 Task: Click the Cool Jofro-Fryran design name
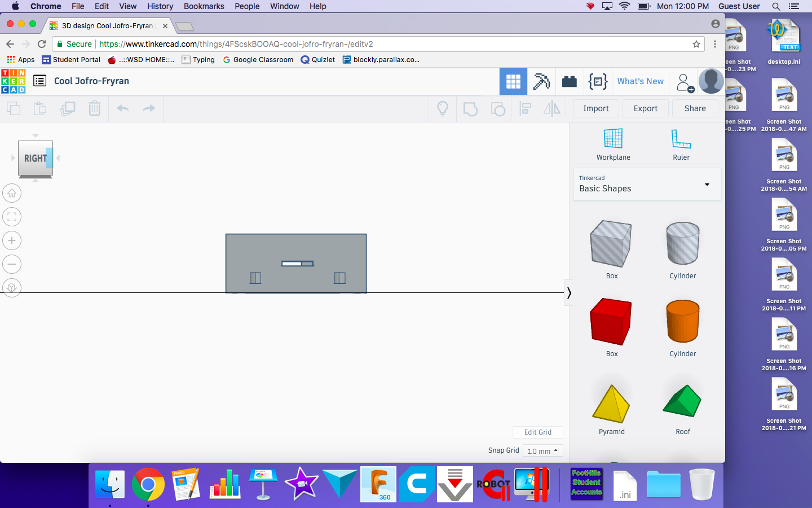click(x=91, y=81)
